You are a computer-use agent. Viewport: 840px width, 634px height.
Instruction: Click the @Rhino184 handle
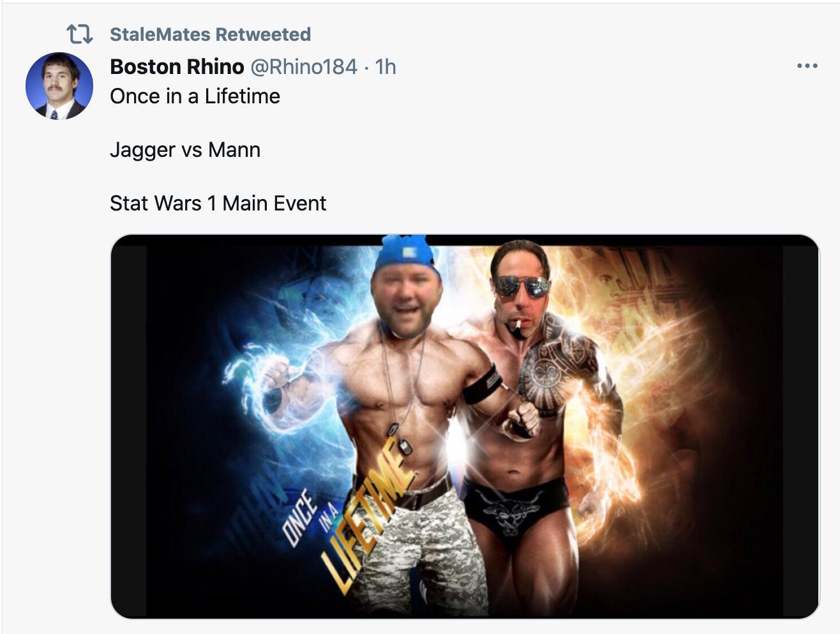click(x=303, y=66)
